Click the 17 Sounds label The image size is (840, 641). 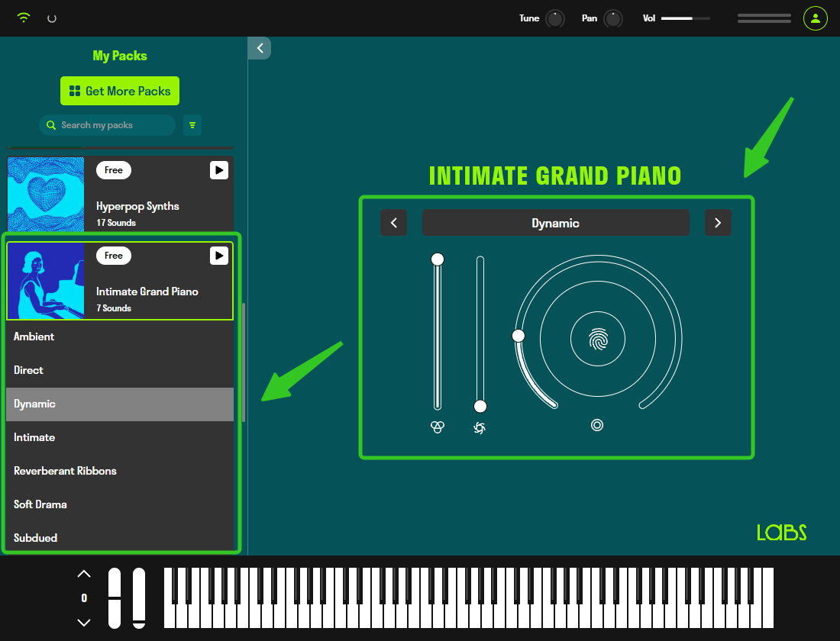point(116,223)
